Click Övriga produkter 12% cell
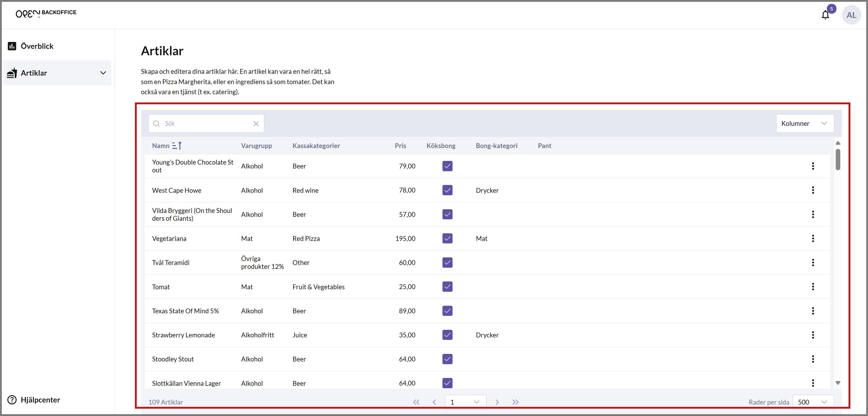Screen dimensions: 868x416 pos(262,262)
